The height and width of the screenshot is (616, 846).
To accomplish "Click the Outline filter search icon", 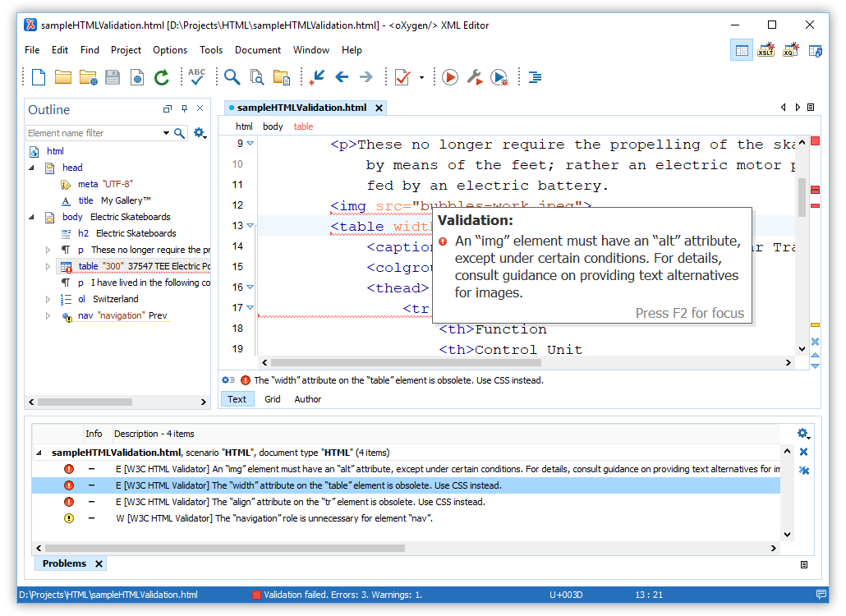I will pos(180,133).
